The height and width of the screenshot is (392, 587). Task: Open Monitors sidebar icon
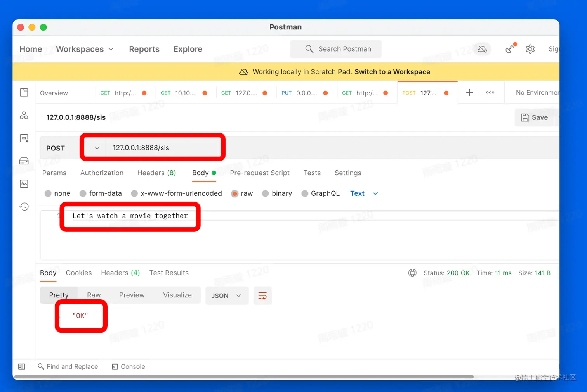[24, 184]
